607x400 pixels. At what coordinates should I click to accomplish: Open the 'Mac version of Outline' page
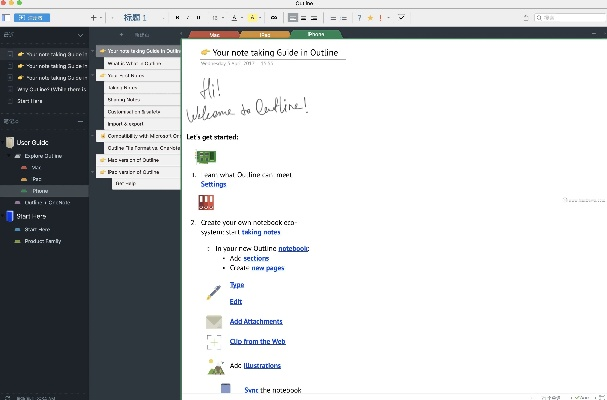pos(138,160)
